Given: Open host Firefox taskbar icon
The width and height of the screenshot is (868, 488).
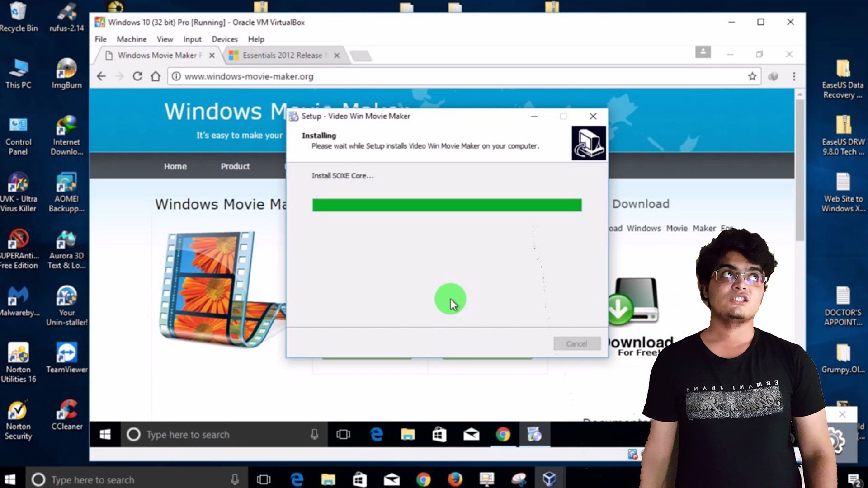Looking at the screenshot, I should [x=455, y=479].
